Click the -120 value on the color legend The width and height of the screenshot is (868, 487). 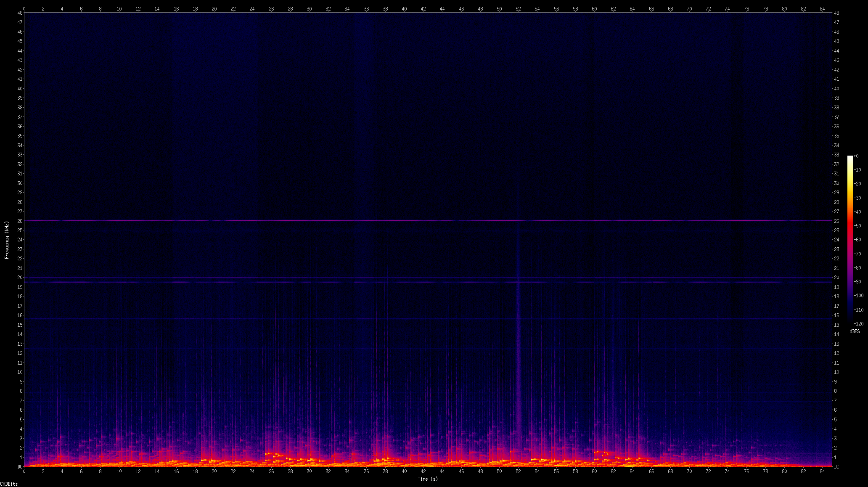tap(858, 324)
